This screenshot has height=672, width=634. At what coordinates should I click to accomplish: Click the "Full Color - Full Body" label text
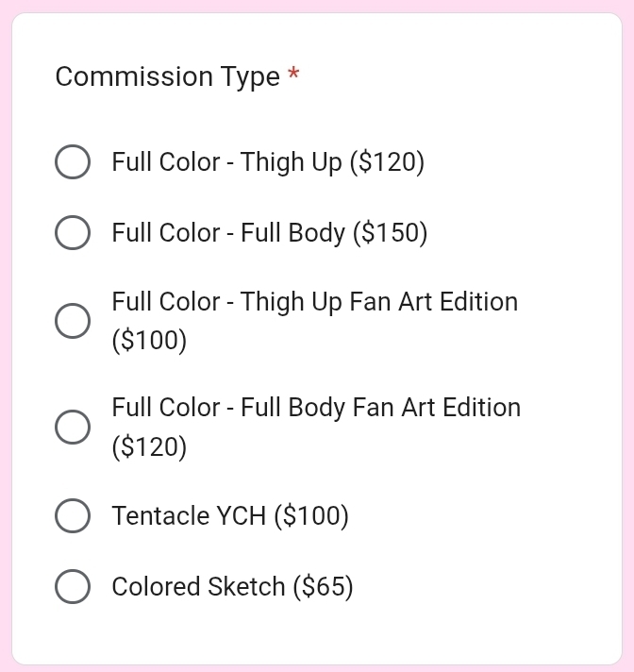(228, 232)
